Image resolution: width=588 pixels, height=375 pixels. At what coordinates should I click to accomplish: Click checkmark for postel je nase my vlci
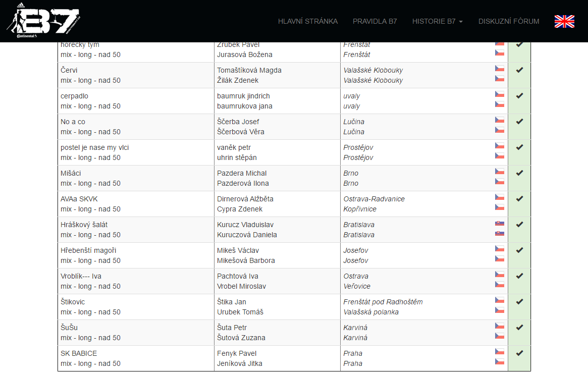[519, 147]
